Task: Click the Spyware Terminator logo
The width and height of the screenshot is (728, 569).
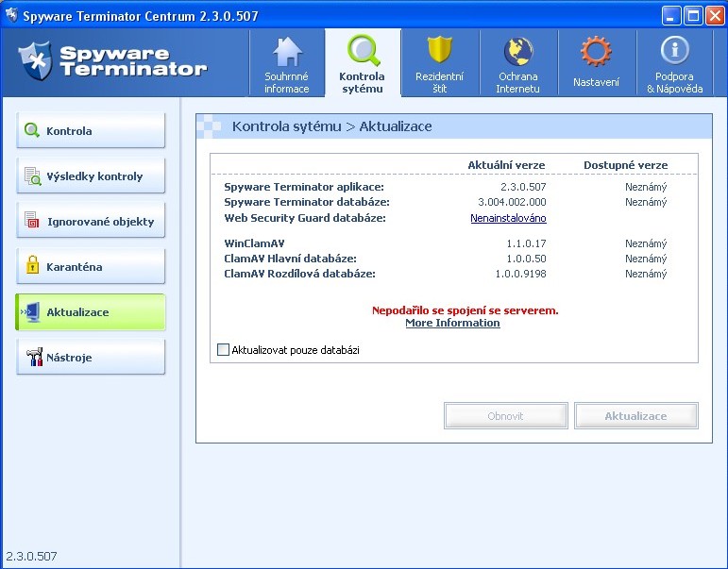Action: 113,60
